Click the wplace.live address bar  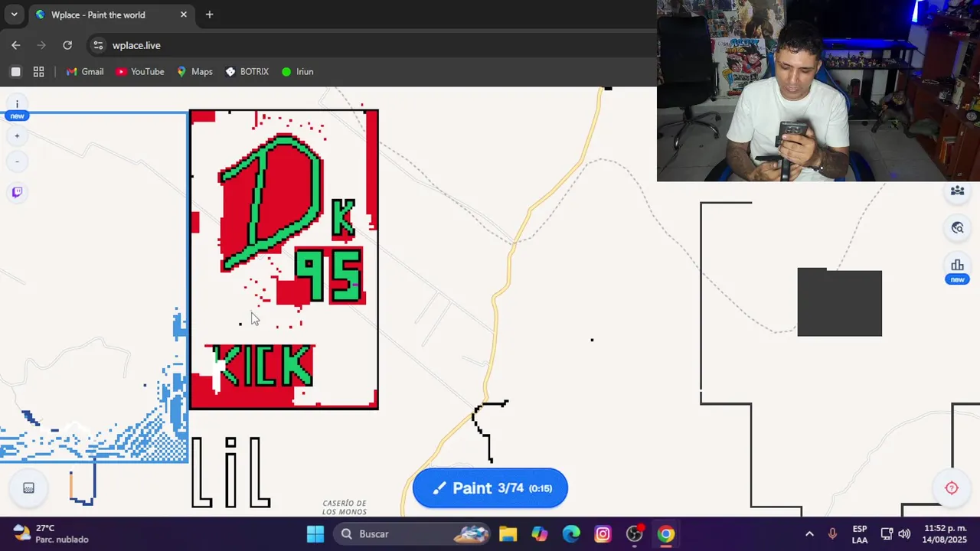click(367, 45)
